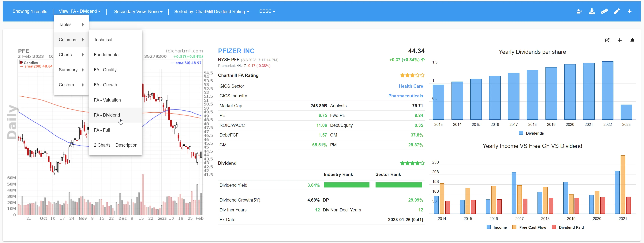Select FA - Full view
Viewport: 644px width, 243px height.
click(x=115, y=130)
